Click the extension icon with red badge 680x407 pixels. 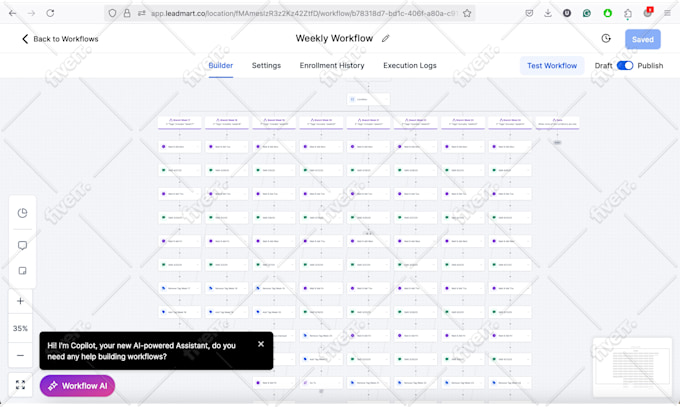coord(648,13)
